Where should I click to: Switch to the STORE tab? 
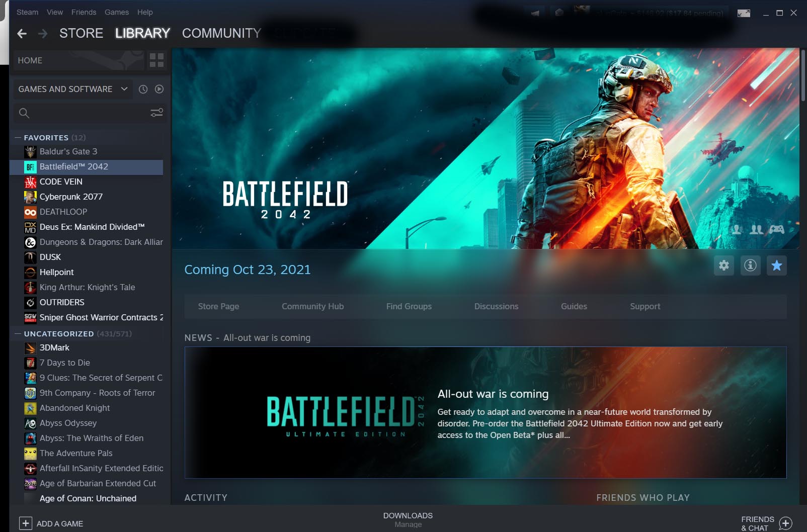[x=81, y=33]
